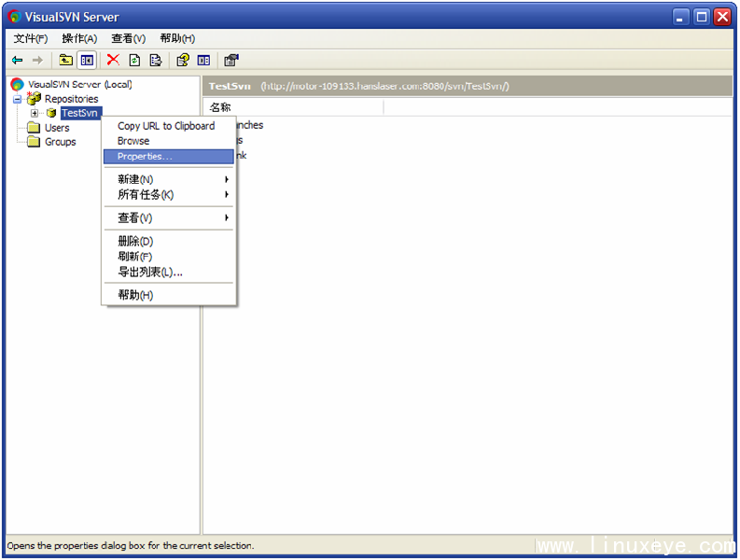Click the TestSvn repository icon

[51, 113]
